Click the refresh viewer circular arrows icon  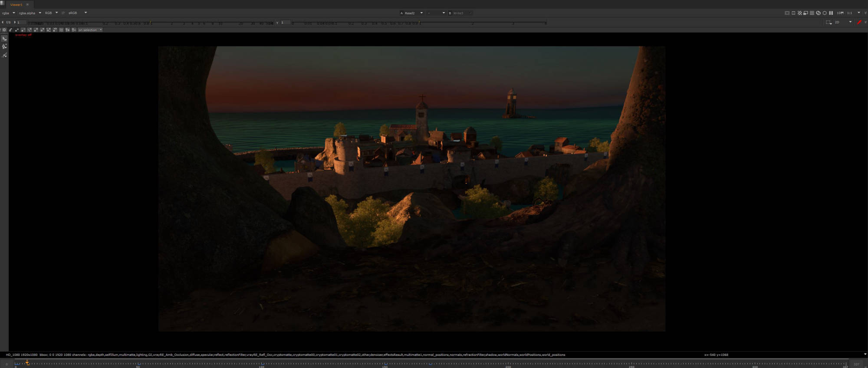818,13
